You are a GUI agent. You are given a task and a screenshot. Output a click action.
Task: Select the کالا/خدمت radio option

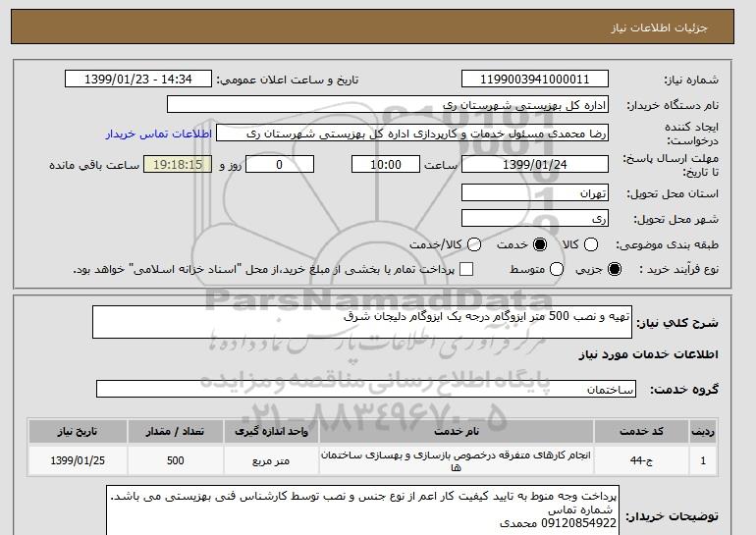tap(474, 244)
